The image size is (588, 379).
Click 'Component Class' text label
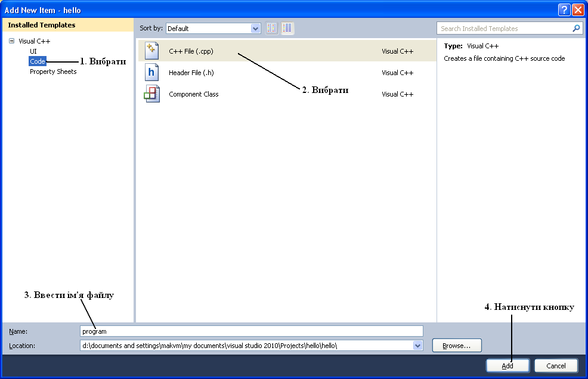click(193, 94)
